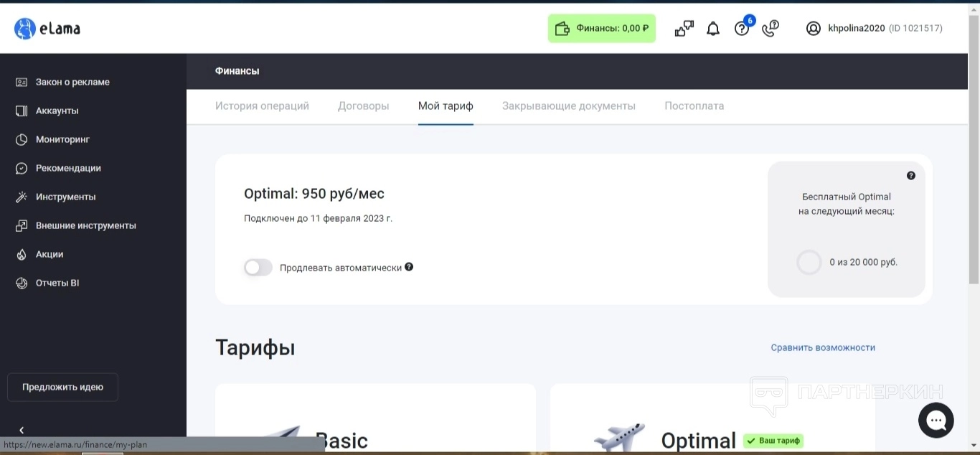This screenshot has height=455, width=980.
Task: Open the notifications bell
Action: point(713,29)
